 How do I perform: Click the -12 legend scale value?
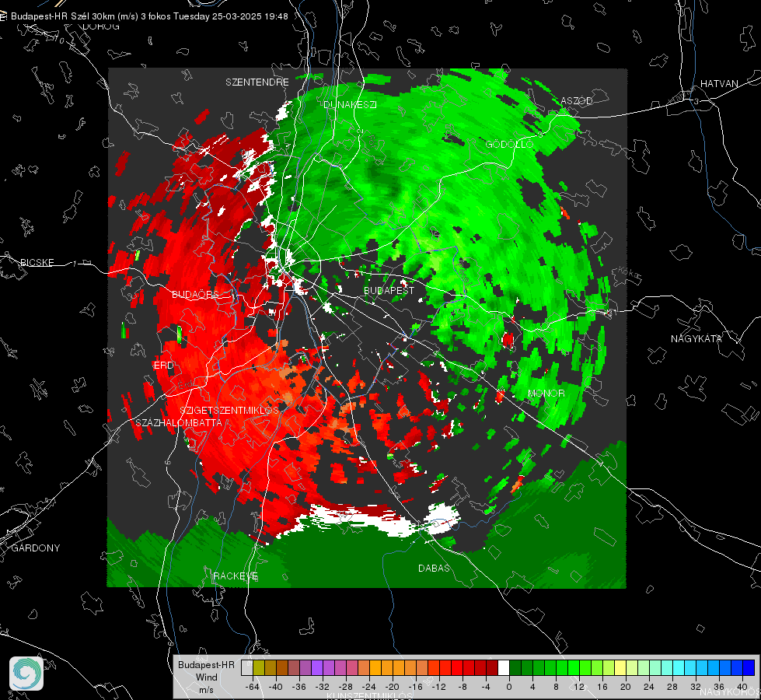[x=438, y=687]
